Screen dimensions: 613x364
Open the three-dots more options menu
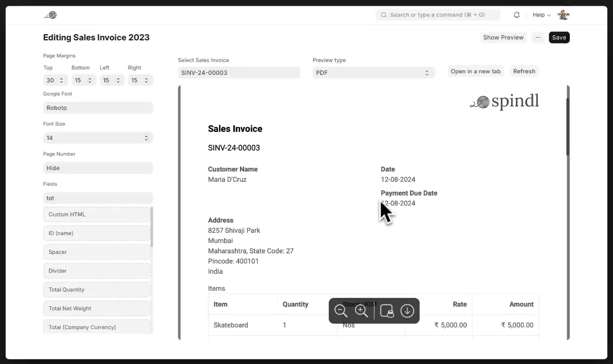click(538, 37)
